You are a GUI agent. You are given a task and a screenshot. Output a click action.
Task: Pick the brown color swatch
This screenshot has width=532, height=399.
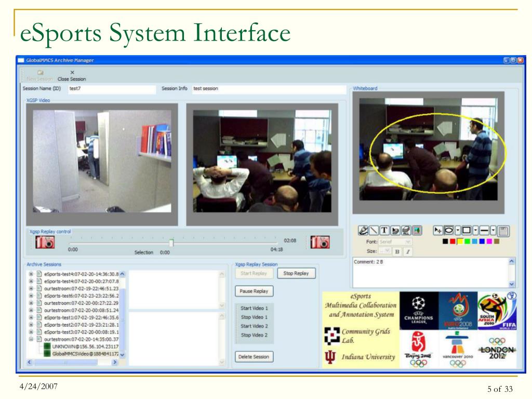497,241
